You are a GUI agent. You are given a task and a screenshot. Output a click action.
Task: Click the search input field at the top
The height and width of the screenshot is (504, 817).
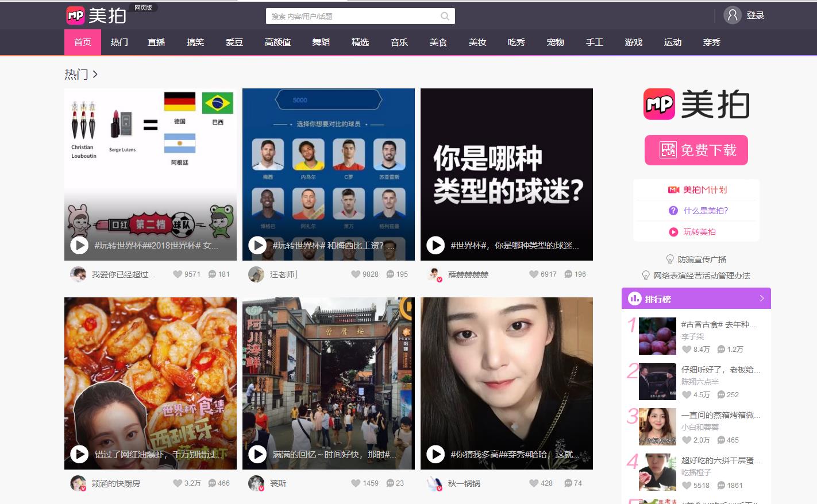pos(345,16)
